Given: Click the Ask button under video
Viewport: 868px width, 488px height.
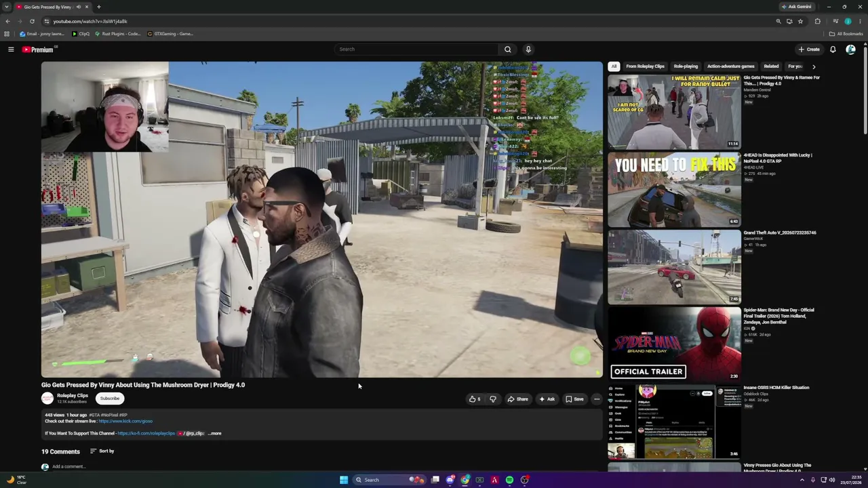Looking at the screenshot, I should tap(547, 399).
